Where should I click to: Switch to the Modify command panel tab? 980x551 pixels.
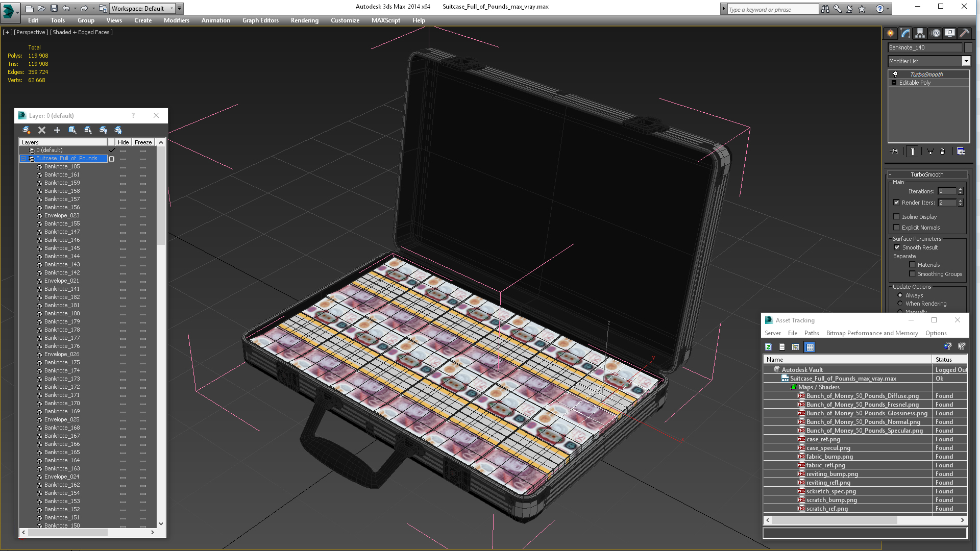coord(905,33)
